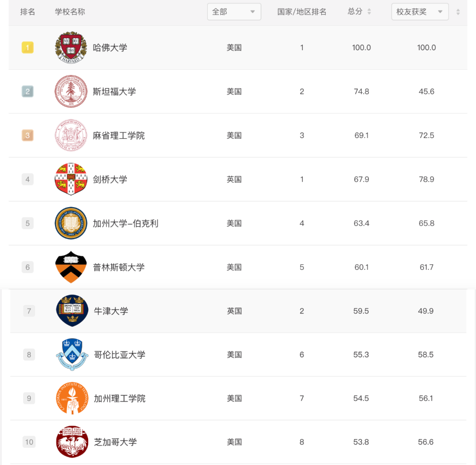476x465 pixels.
Task: Sort by 总分 using sort arrows
Action: [369, 12]
